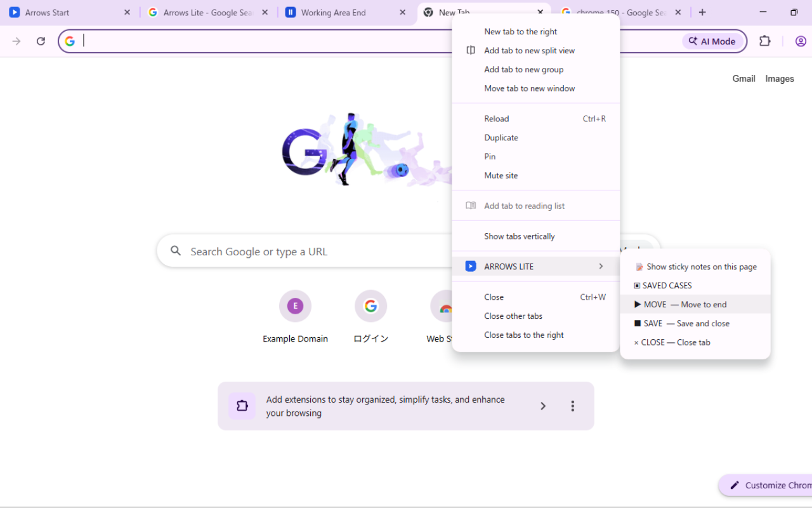Select Reload in the context menu
Image resolution: width=812 pixels, height=508 pixels.
pos(535,119)
